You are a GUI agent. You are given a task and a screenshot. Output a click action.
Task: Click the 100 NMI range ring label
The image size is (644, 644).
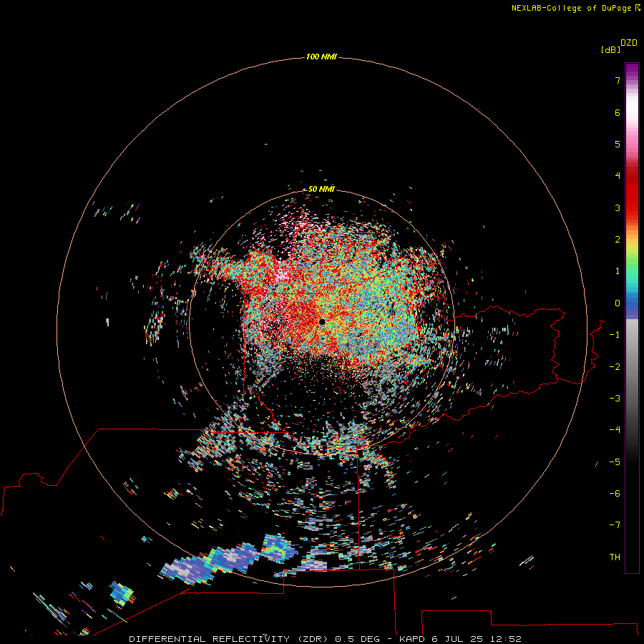pyautogui.click(x=321, y=57)
